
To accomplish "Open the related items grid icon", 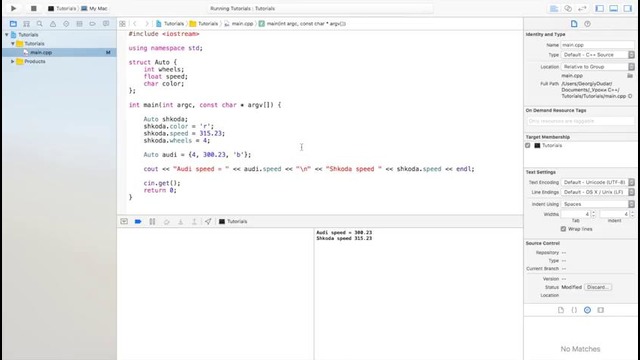I will [x=122, y=24].
